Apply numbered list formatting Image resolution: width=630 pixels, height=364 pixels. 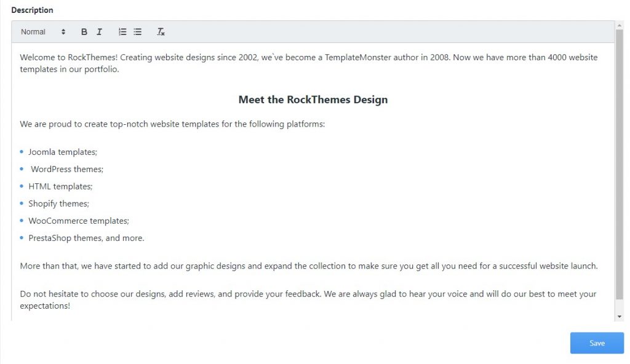click(x=122, y=32)
